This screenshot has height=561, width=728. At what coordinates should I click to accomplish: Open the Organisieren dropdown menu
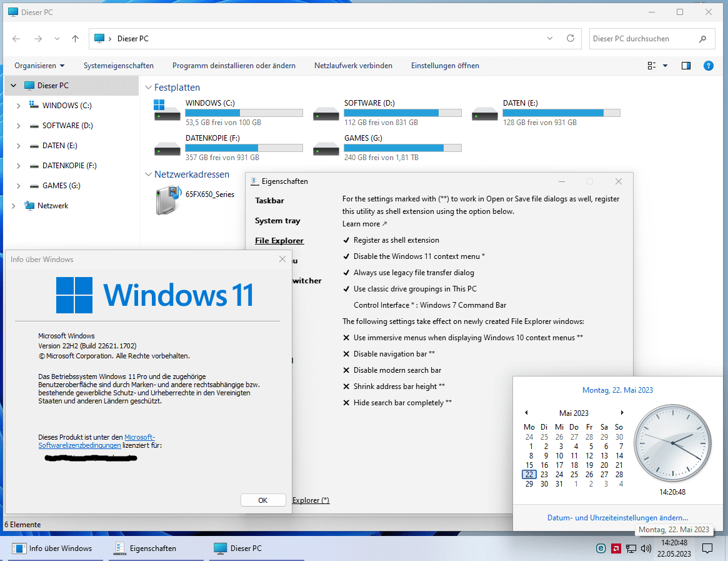pyautogui.click(x=39, y=66)
